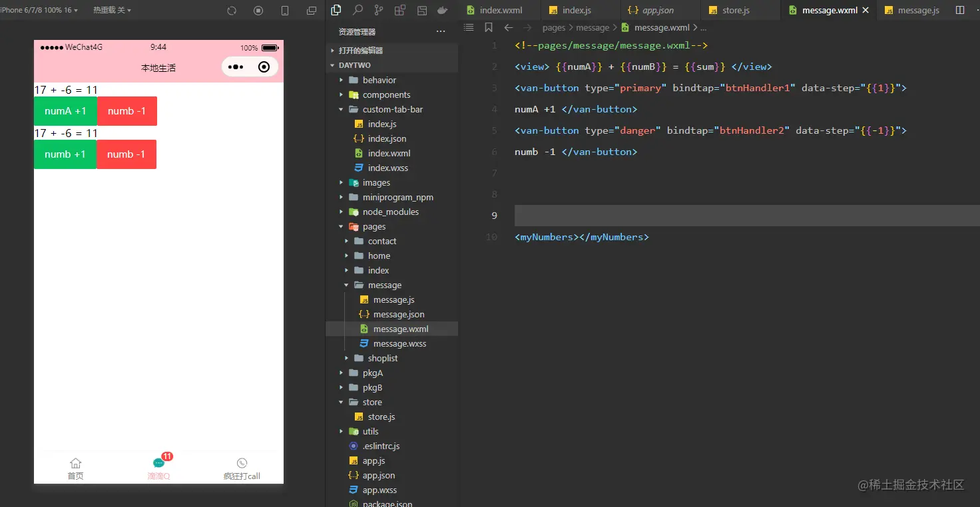Expand the shoplist folder
Screen dimensions: 980x507
click(x=382, y=358)
